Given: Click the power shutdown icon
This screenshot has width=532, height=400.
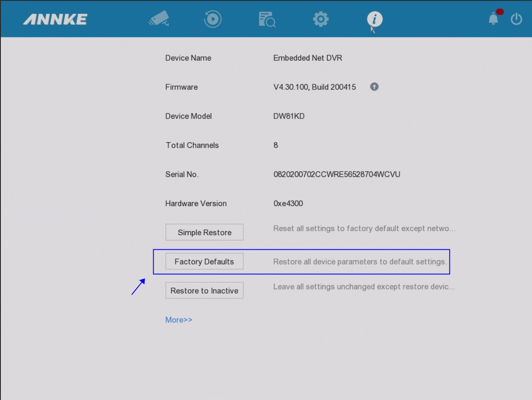Looking at the screenshot, I should tap(516, 19).
